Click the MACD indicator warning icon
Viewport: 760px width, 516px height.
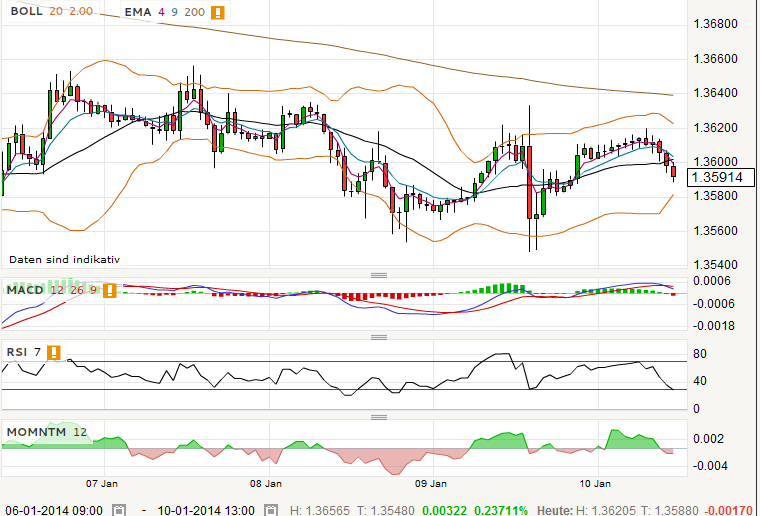click(110, 290)
